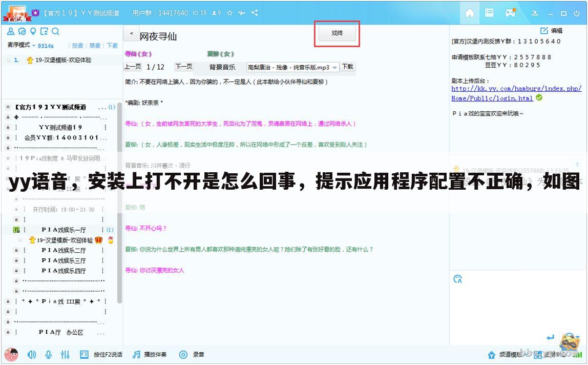
Task: Select the YY测试频道19 row
Action: 60,127
